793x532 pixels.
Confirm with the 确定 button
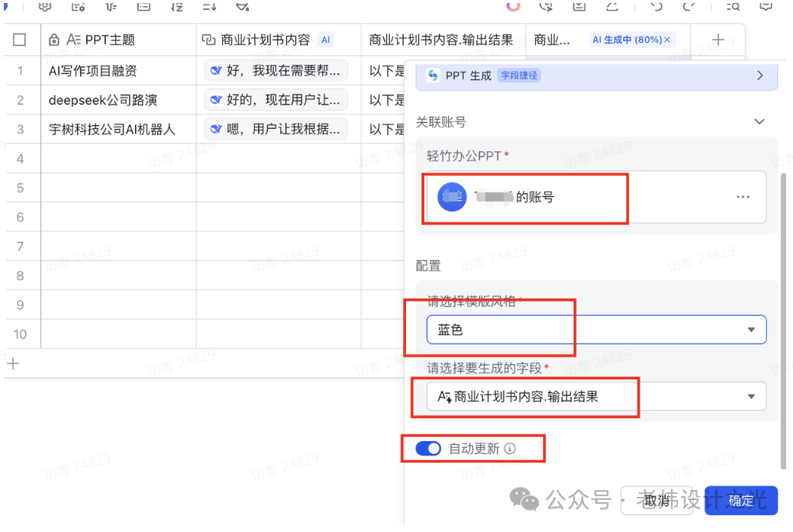741,501
